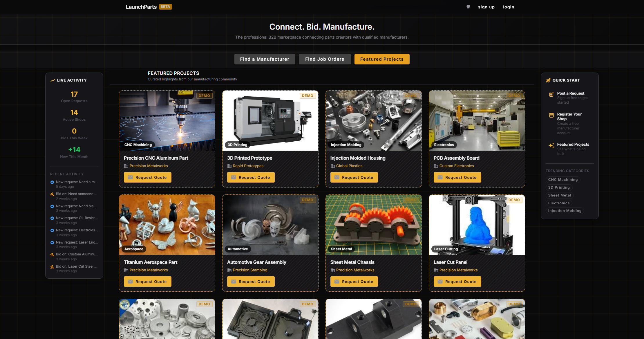644x339 pixels.
Task: Click the envelope icon on PCB Assembly Board's quote button
Action: (x=440, y=177)
